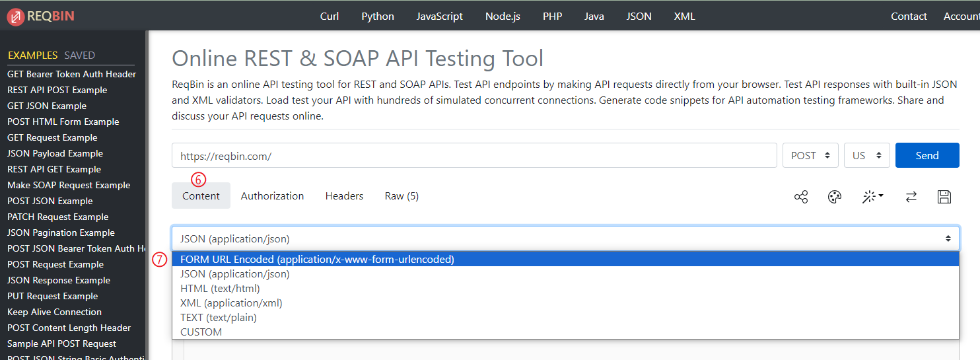The width and height of the screenshot is (980, 360).
Task: Open JSON Pagination Example
Action: click(x=61, y=233)
